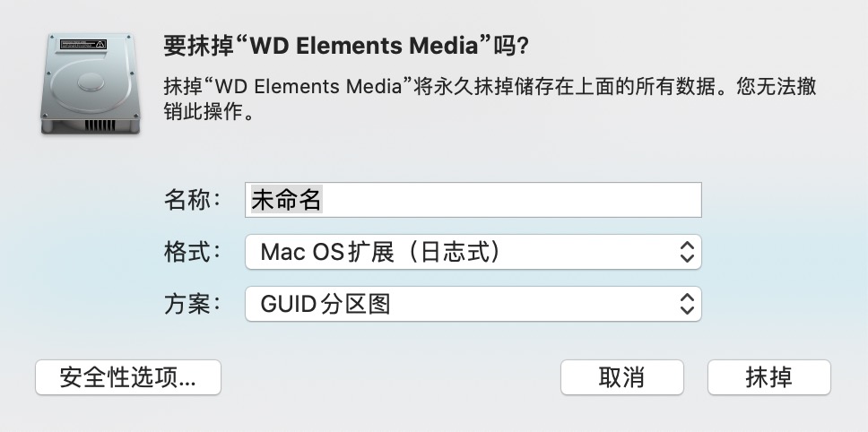Click the highlighted 未命名 text
868x432 pixels.
pos(286,200)
